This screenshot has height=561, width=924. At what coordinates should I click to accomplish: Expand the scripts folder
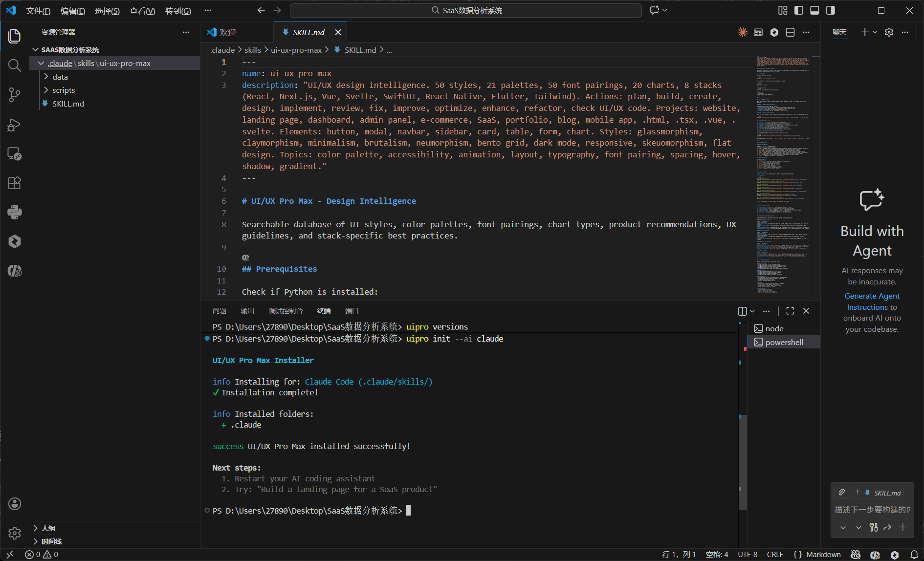pos(64,90)
